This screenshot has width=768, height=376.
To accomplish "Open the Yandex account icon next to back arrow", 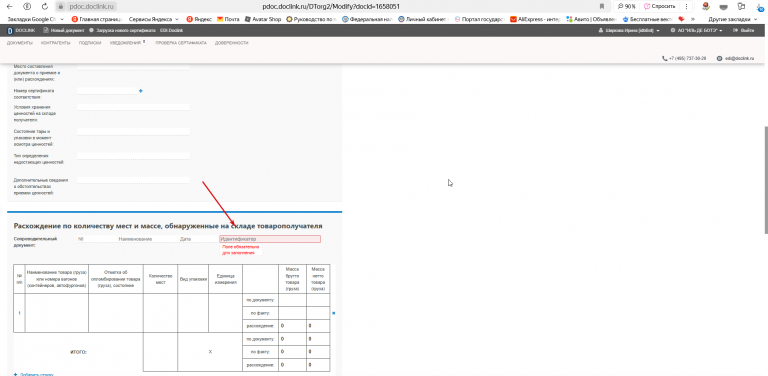I will click(x=27, y=6).
